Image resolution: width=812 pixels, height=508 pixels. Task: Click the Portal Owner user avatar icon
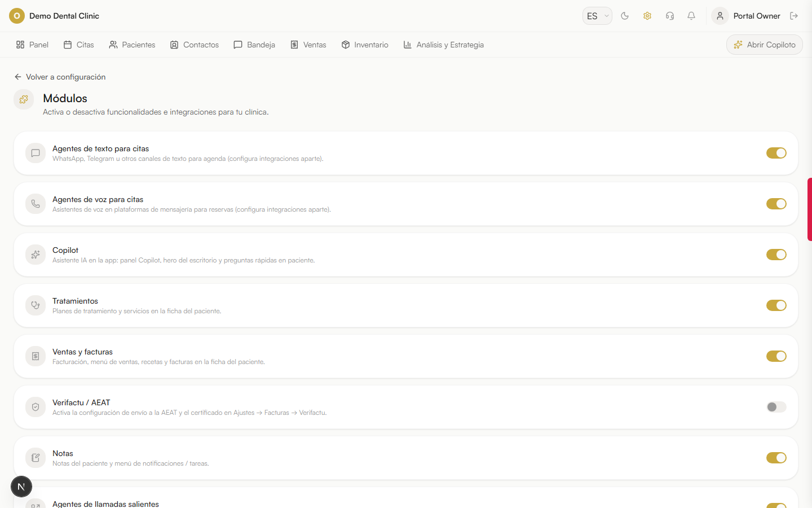(720, 16)
